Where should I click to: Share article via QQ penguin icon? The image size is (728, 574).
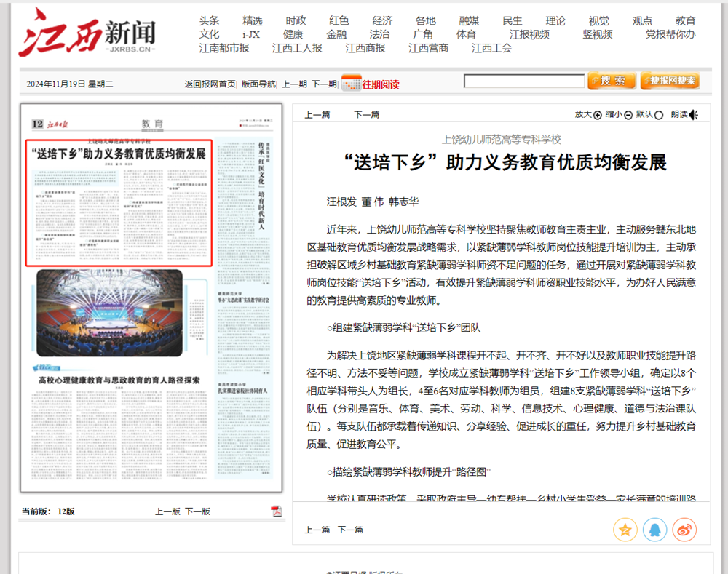[654, 529]
